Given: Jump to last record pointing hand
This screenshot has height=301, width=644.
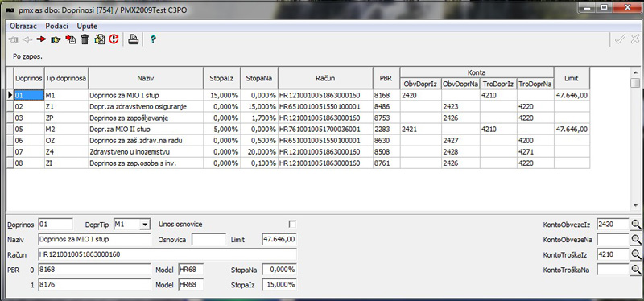Looking at the screenshot, I should coord(56,39).
